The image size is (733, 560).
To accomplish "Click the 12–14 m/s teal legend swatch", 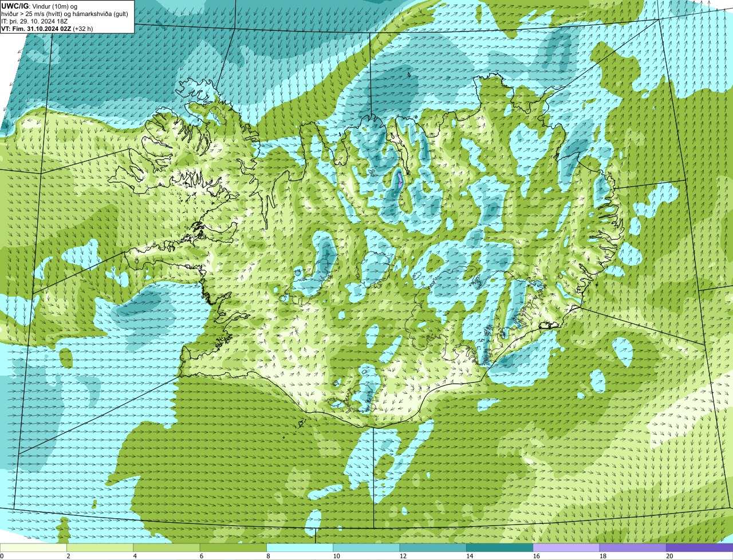I will click(433, 547).
